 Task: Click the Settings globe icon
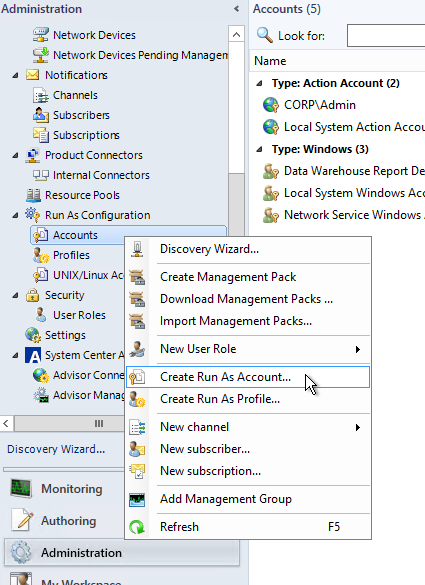(x=33, y=335)
